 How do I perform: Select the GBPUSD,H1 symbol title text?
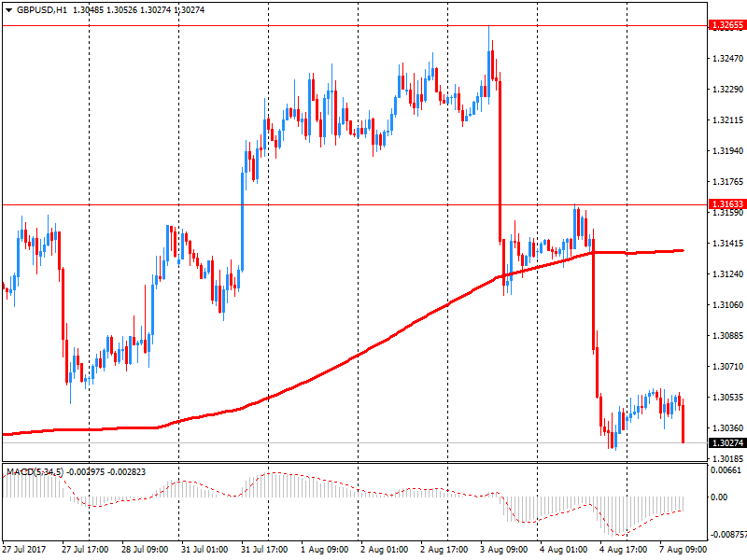(x=42, y=9)
